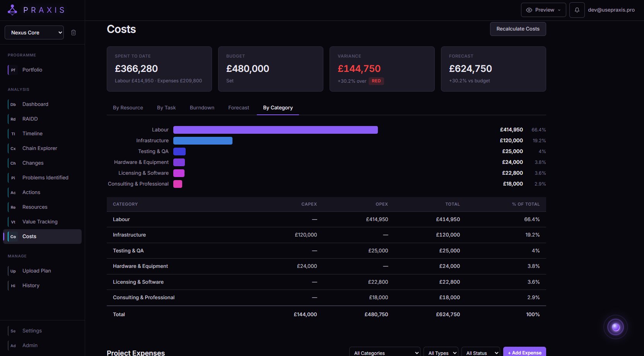Open the All Categories filter dropdown

384,353
